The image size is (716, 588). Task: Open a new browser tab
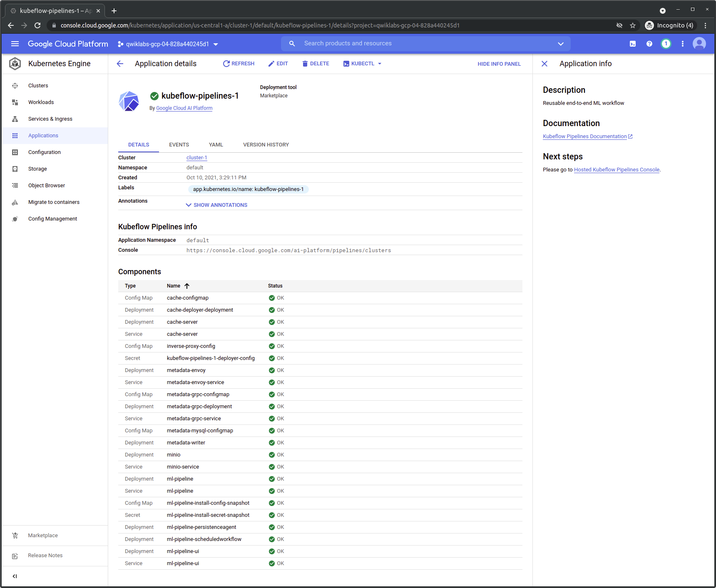point(114,11)
